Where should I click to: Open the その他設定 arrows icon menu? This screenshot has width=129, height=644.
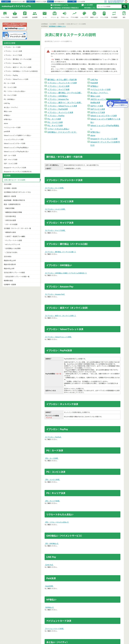point(114,15)
